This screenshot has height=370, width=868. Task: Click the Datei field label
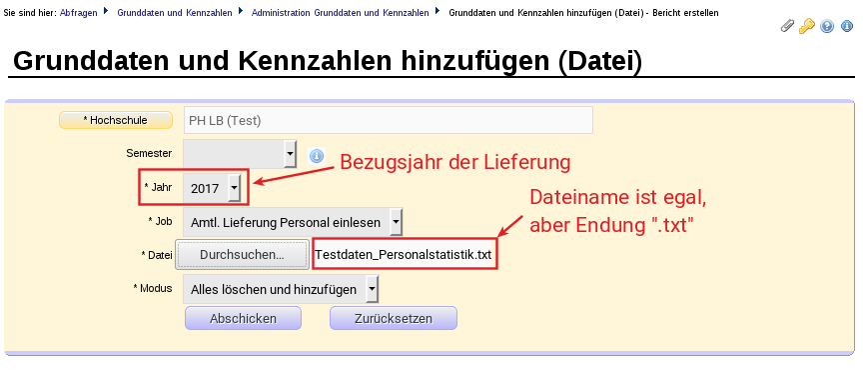(157, 255)
